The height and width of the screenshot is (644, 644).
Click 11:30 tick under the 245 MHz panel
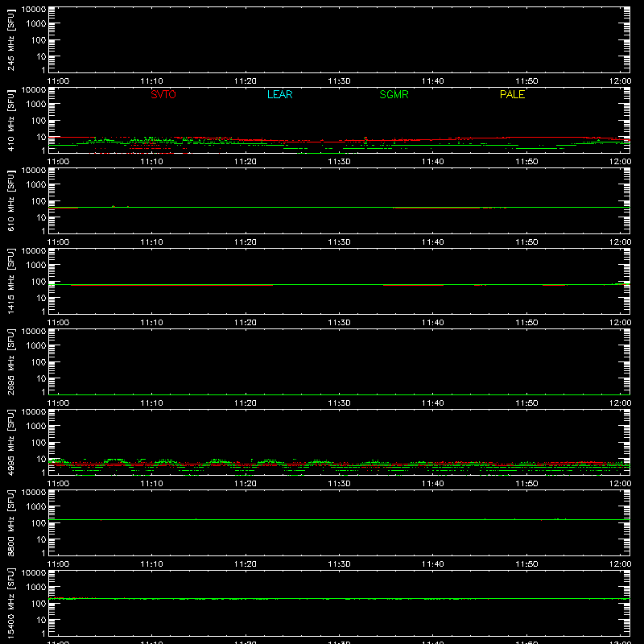(x=339, y=81)
